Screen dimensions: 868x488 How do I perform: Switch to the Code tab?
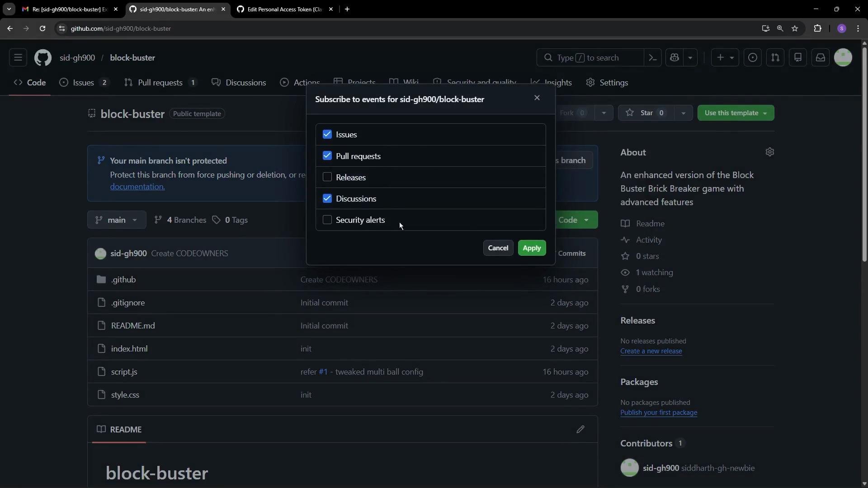coord(30,83)
